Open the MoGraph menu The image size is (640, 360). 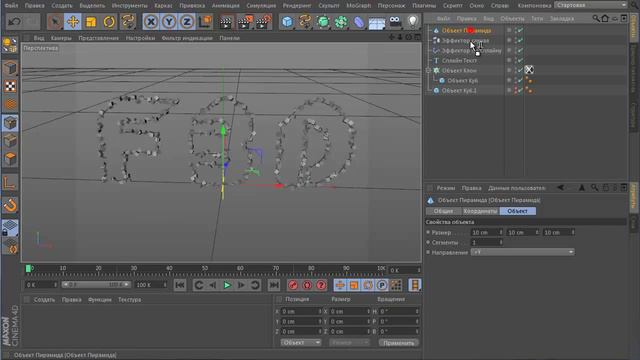[x=358, y=6]
